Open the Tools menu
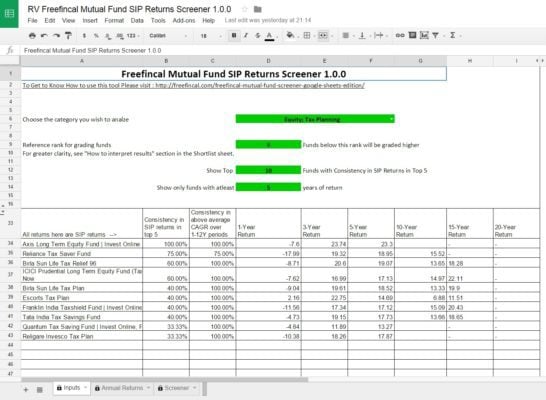Image resolution: width=546 pixels, height=400 pixels. (x=158, y=21)
